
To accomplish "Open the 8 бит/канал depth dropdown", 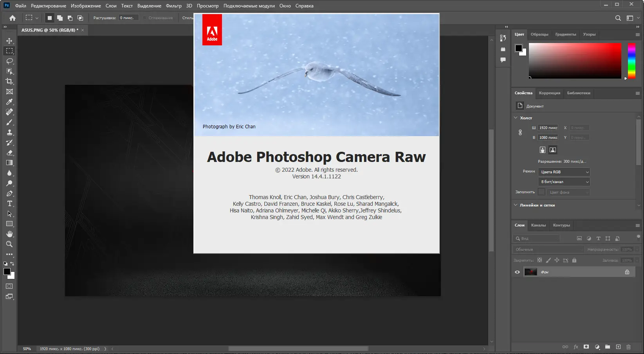I will (564, 182).
